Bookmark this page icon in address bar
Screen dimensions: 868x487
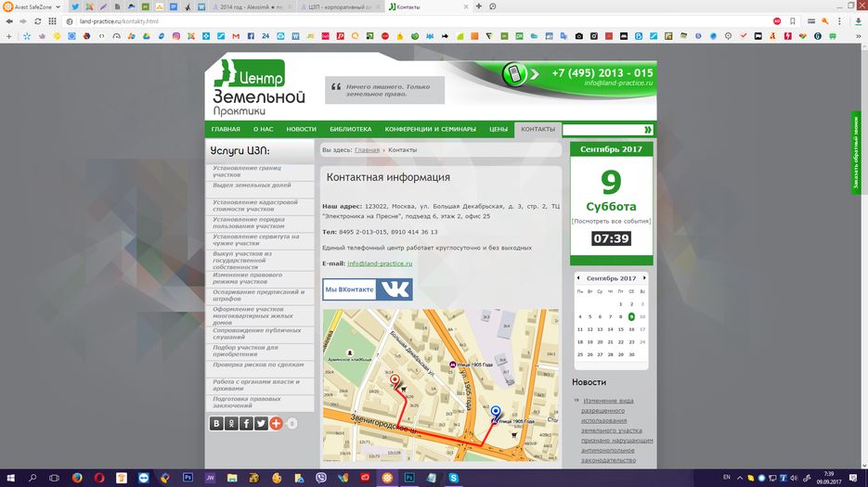point(793,21)
